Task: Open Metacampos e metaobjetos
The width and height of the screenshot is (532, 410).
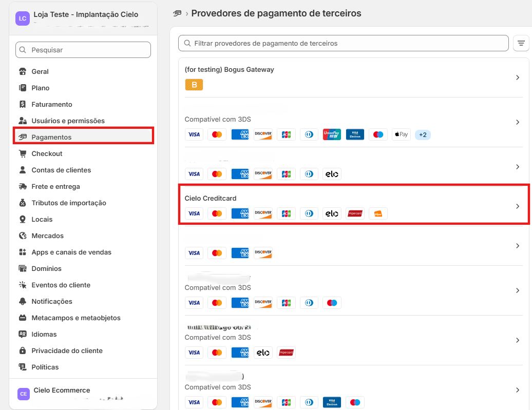Action: tap(76, 318)
